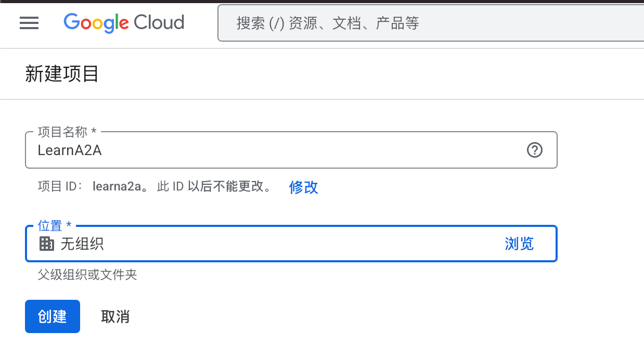
Task: Focus the 项目名称 input field
Action: tap(281, 150)
